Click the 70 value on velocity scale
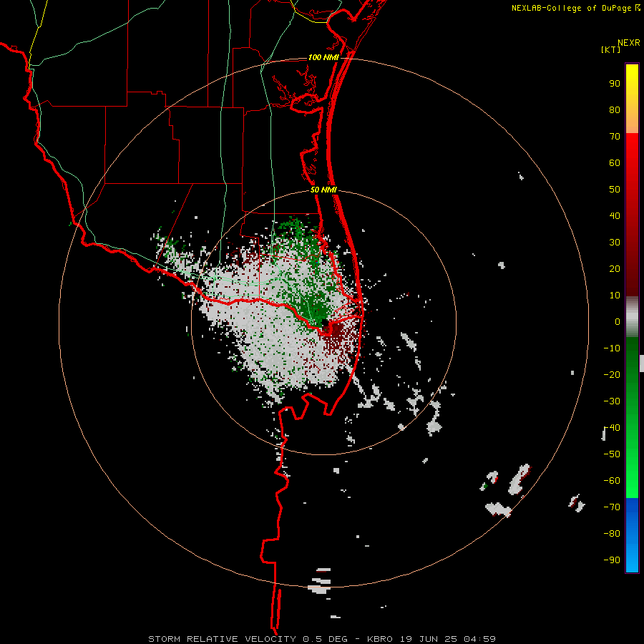The width and height of the screenshot is (644, 644). (x=615, y=137)
